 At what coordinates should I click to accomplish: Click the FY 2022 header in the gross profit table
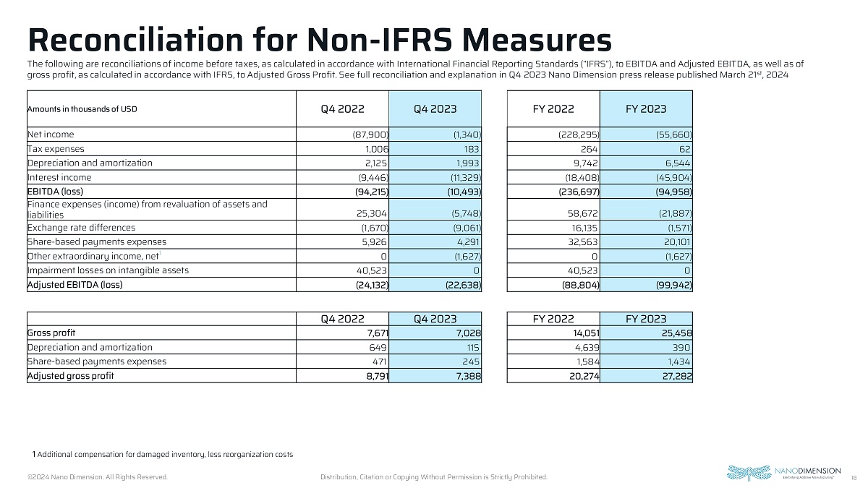pos(553,319)
